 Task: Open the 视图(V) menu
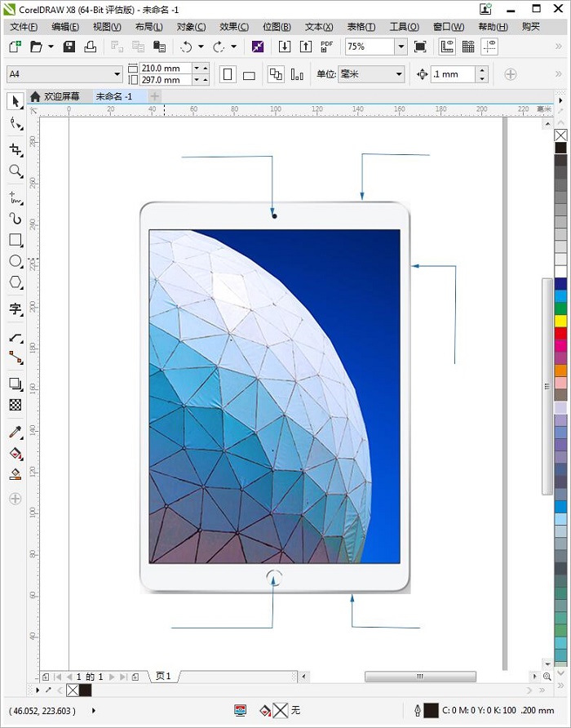pos(107,27)
